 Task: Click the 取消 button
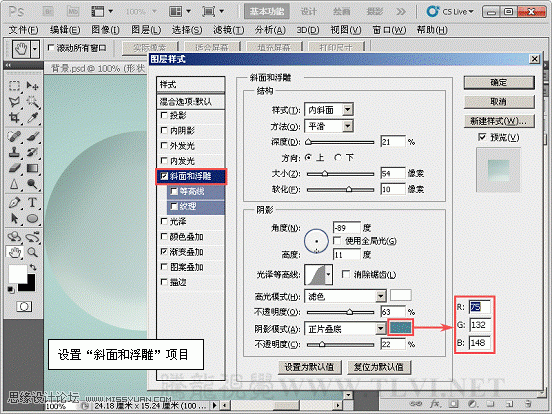[499, 102]
